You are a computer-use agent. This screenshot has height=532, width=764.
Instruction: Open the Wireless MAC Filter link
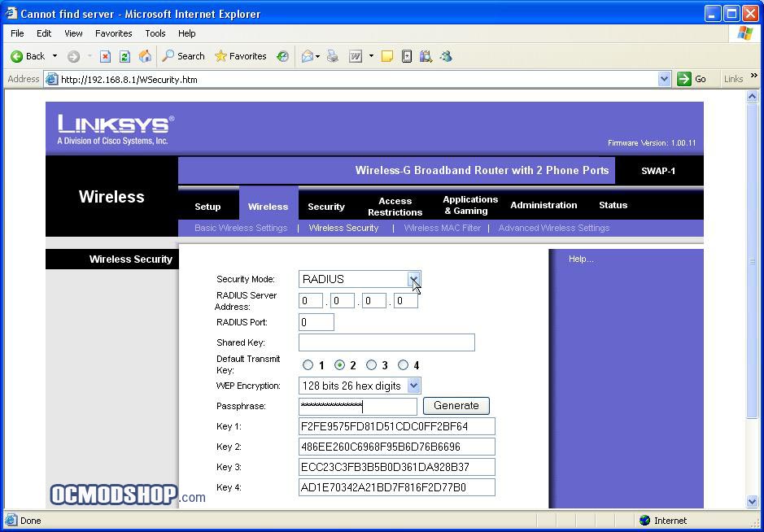(x=443, y=228)
